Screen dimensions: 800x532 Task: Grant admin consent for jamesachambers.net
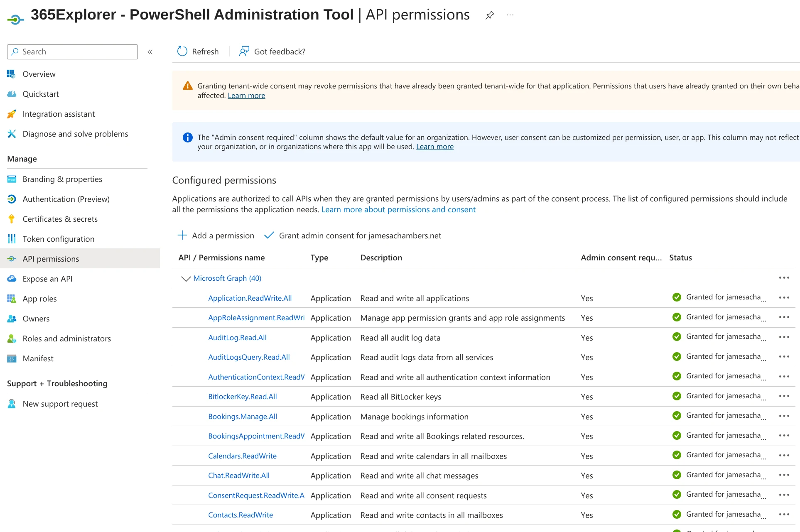tap(353, 235)
